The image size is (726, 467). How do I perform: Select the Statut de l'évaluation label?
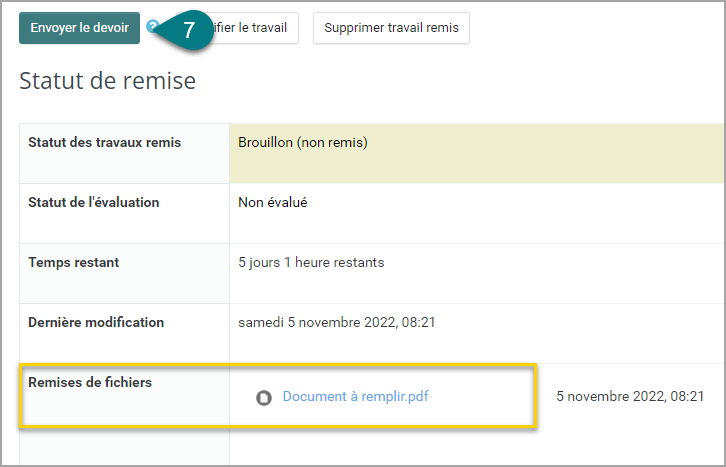coord(94,202)
